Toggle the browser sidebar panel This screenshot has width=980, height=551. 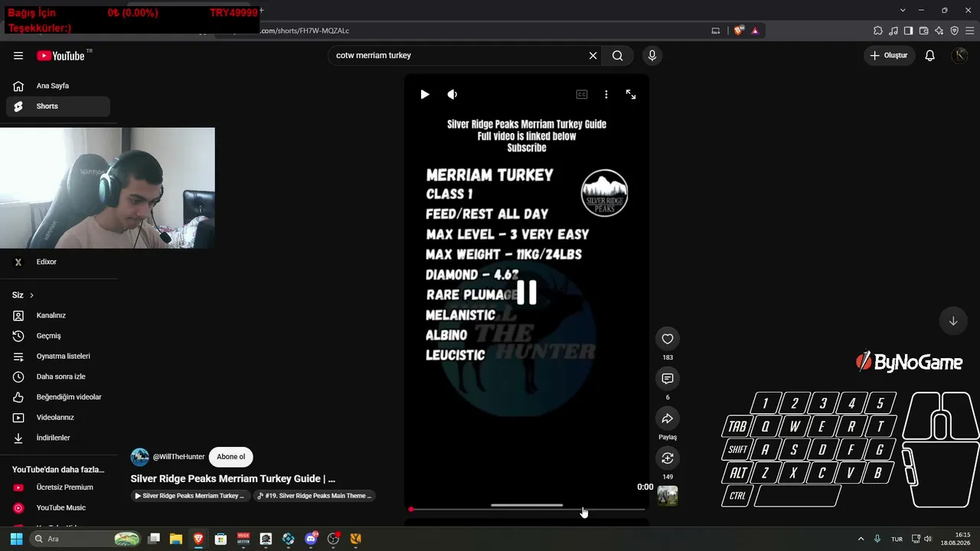pyautogui.click(x=909, y=31)
